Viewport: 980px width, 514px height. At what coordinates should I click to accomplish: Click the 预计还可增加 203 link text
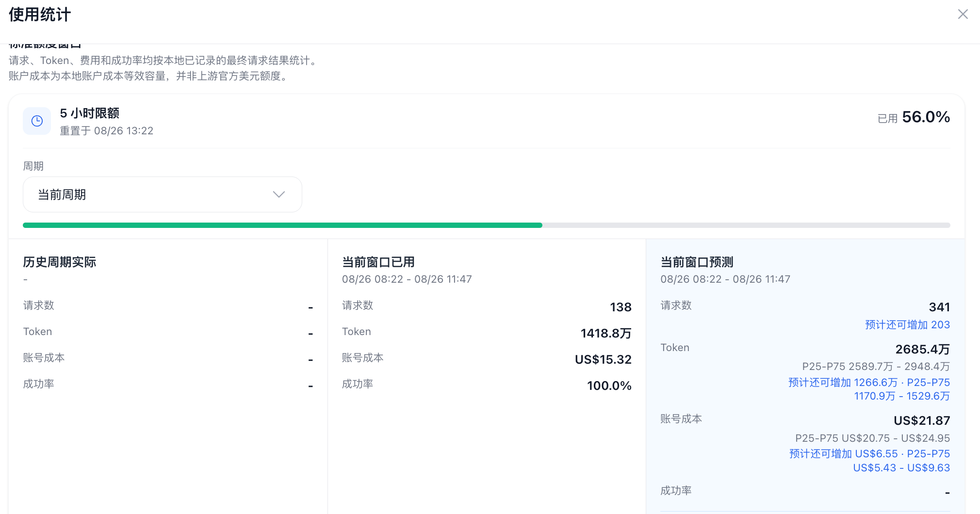(907, 325)
